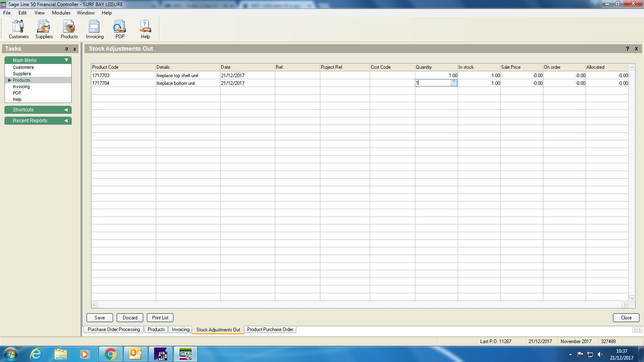Switch to the Product Purchase Order tab
This screenshot has width=644, height=362.
270,329
